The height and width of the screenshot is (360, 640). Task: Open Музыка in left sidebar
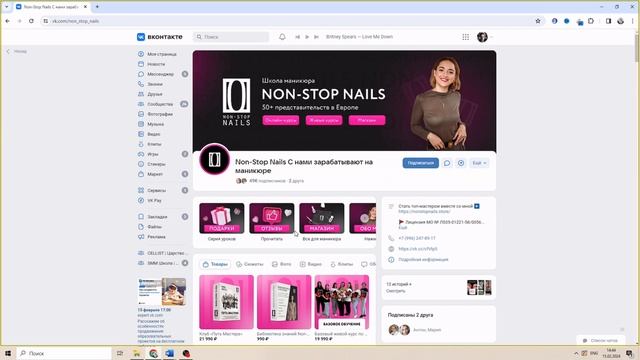click(156, 124)
